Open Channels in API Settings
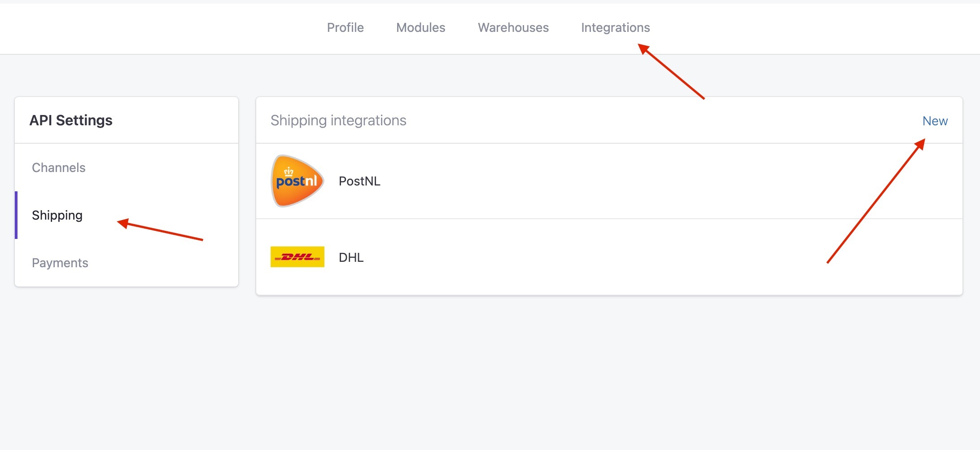 (x=58, y=168)
